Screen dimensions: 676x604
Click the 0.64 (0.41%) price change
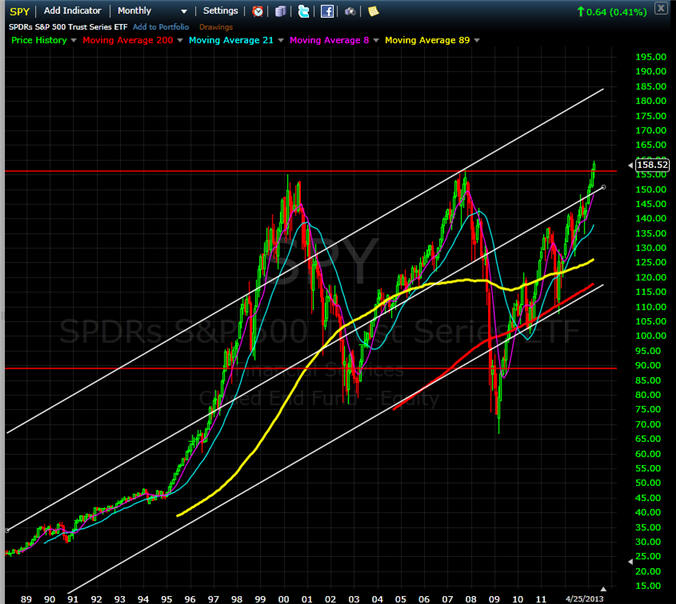(x=612, y=12)
